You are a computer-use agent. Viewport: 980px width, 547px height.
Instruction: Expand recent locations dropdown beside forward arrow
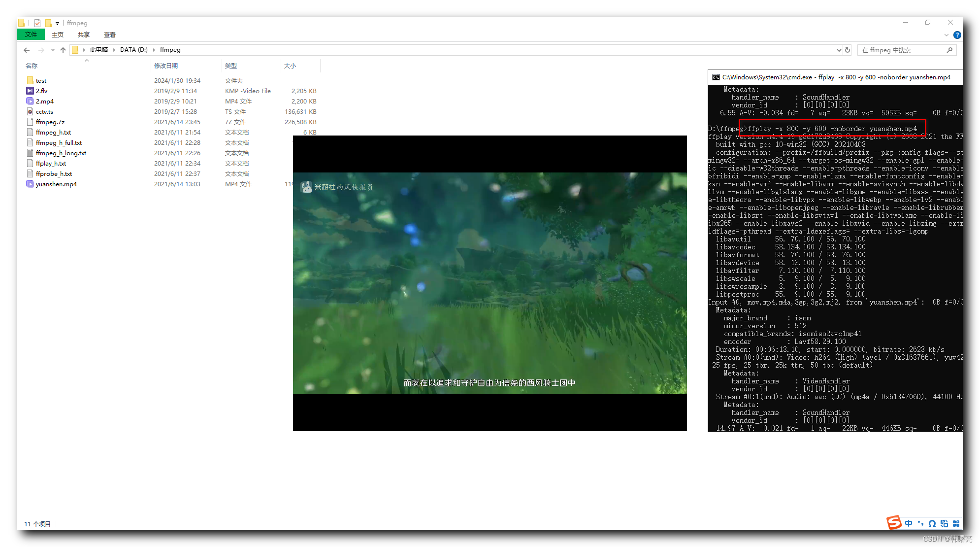(53, 50)
